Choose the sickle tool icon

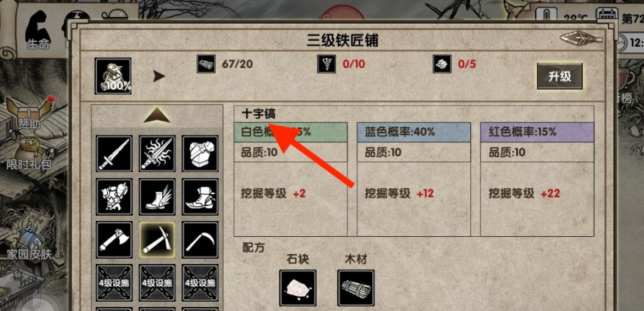click(x=200, y=240)
